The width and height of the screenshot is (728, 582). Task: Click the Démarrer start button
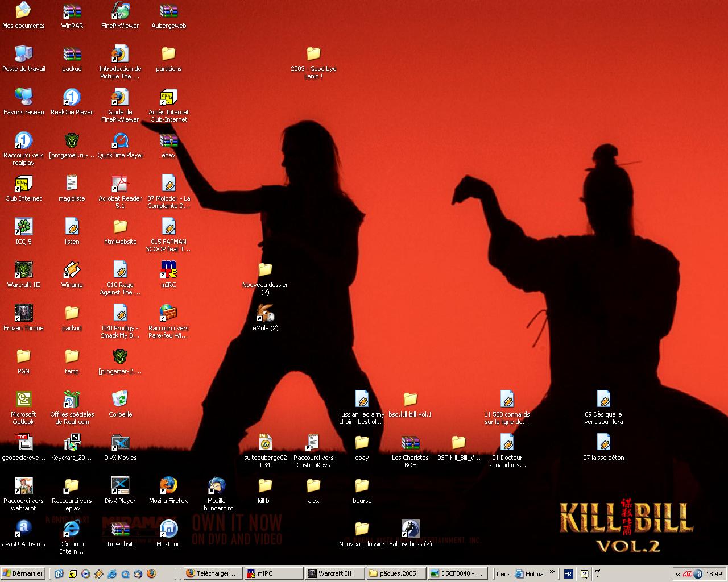point(23,573)
